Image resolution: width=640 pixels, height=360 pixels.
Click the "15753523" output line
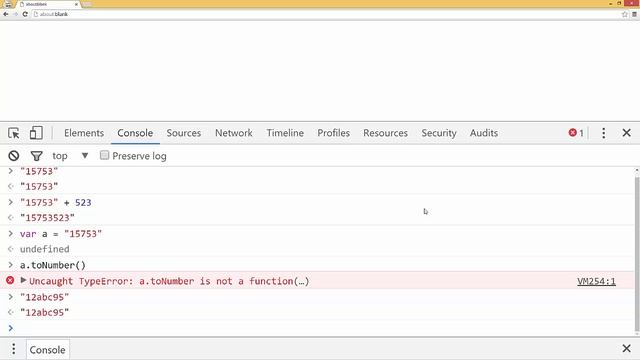pyautogui.click(x=47, y=218)
